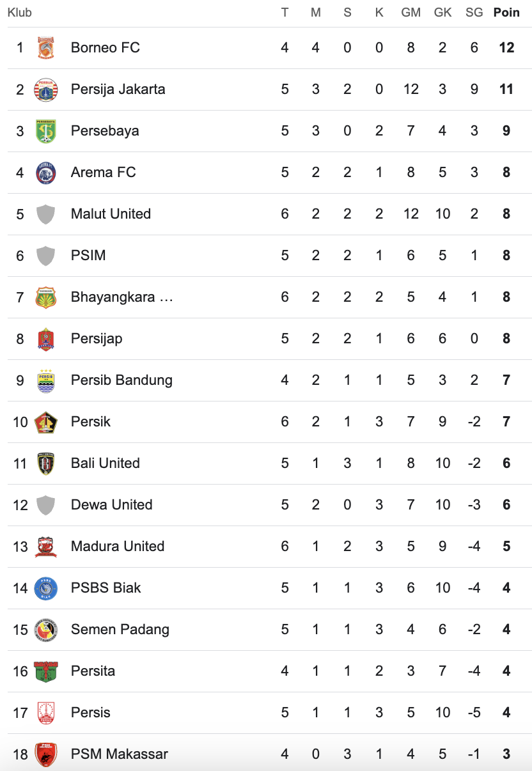Viewport: 532px width, 771px height.
Task: Click the Arema FC round badge
Action: (x=45, y=173)
